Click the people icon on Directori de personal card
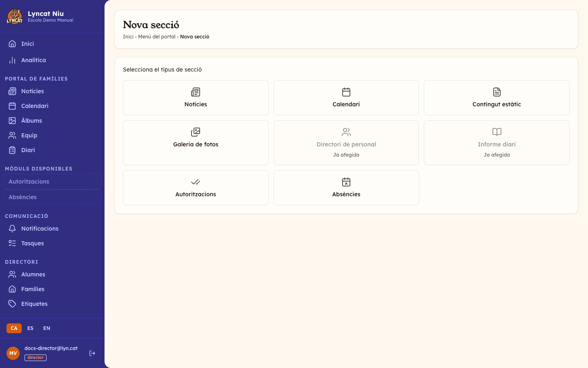The width and height of the screenshot is (588, 368). pos(346,132)
